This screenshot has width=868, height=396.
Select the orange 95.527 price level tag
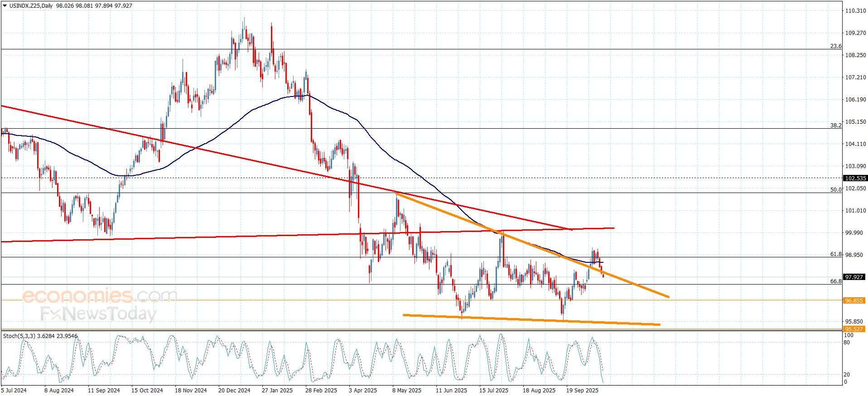click(854, 329)
